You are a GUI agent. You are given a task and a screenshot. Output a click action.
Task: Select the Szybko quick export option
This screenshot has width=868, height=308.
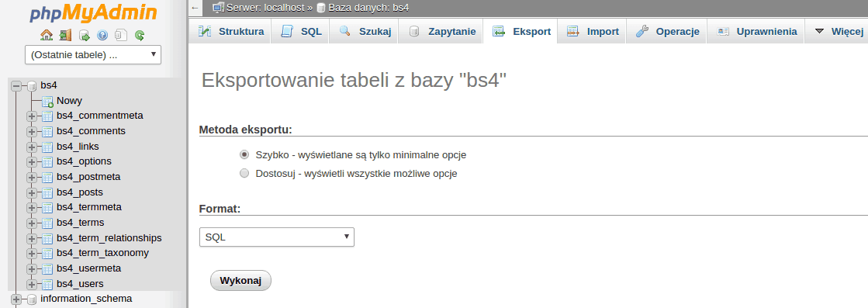point(244,154)
